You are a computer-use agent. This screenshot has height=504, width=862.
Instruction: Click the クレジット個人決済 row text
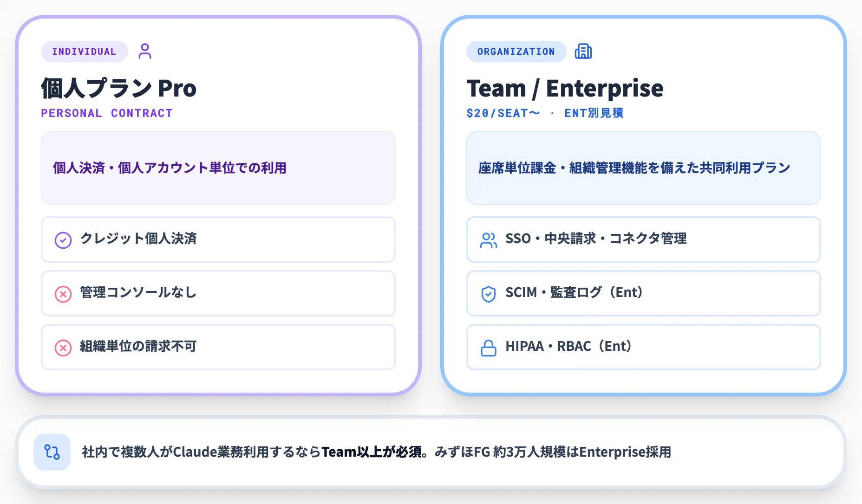point(138,239)
